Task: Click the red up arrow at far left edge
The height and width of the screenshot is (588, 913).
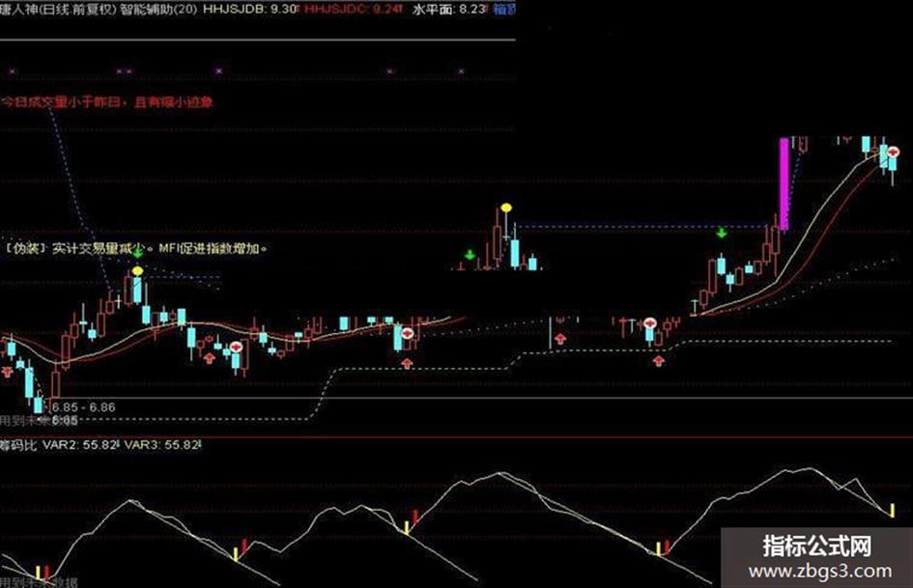Action: [7, 371]
